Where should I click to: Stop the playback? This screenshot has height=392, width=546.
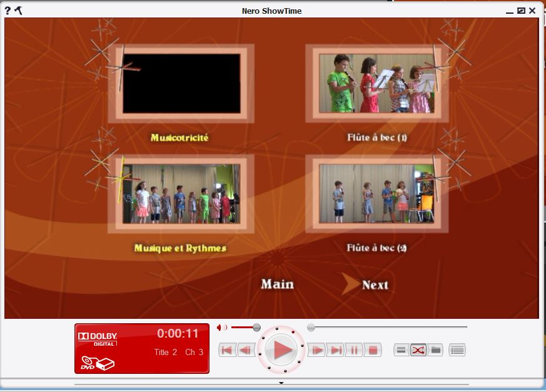click(x=373, y=350)
